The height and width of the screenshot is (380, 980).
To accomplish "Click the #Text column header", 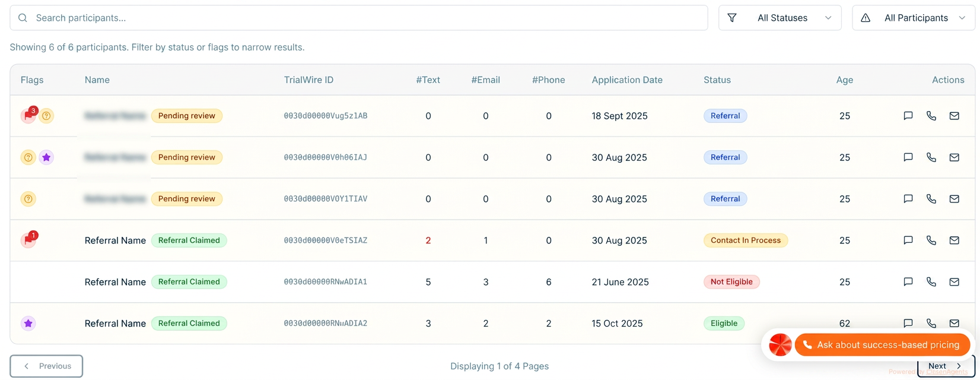I will [x=428, y=80].
